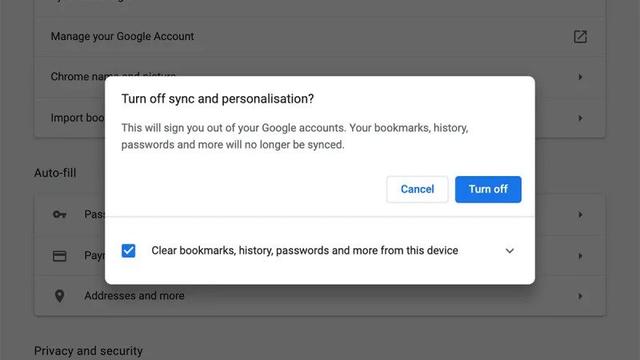
Task: Click the arrow on the Passwords row
Action: click(x=580, y=214)
